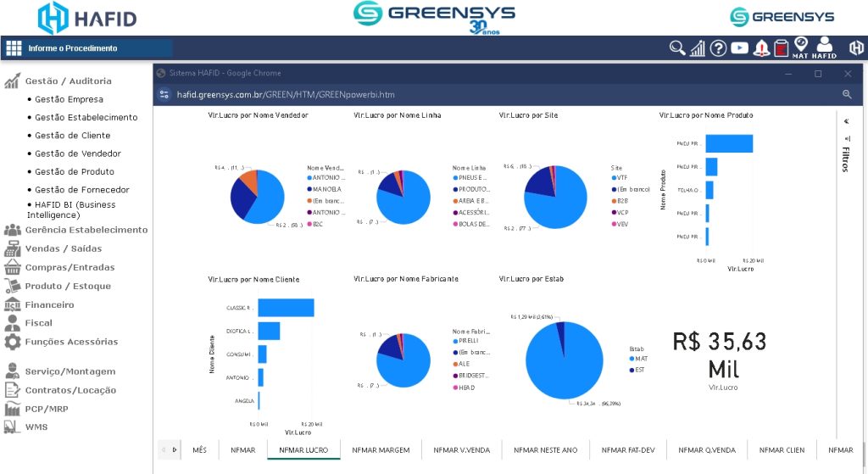Click the question mark help icon

718,48
